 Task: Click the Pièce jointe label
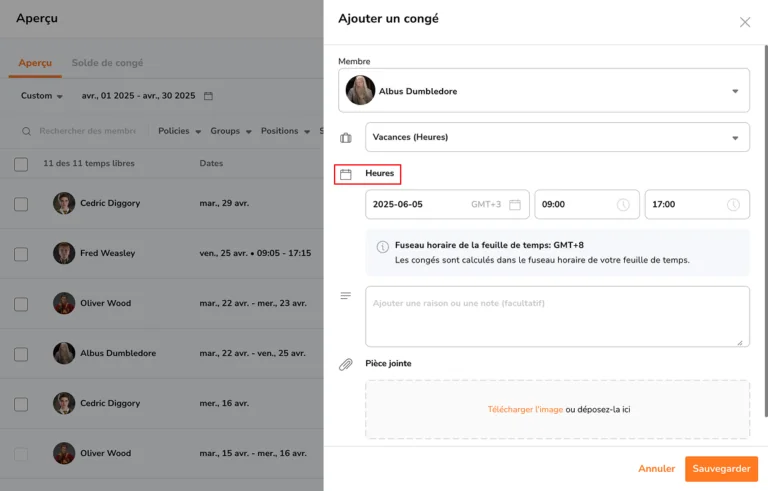tap(388, 364)
